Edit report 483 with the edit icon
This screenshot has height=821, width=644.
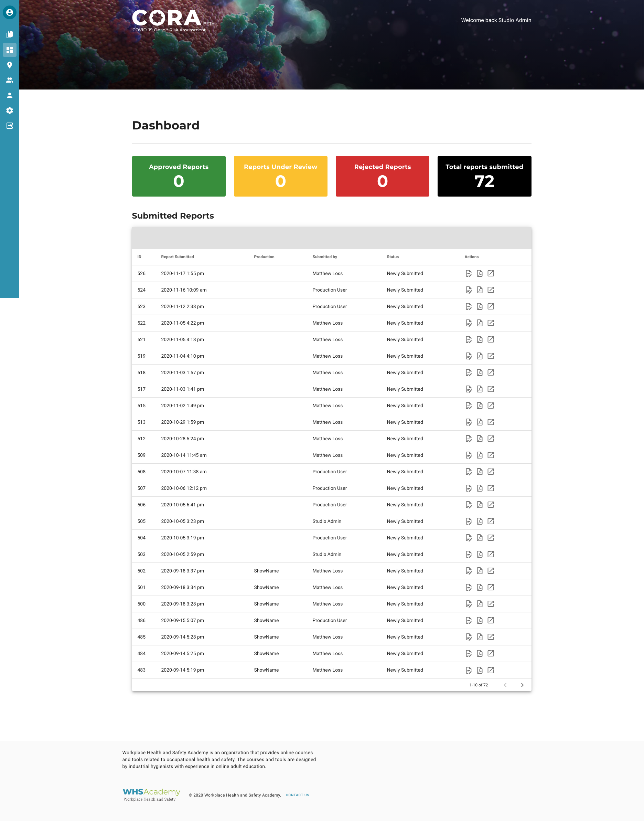[x=469, y=671]
